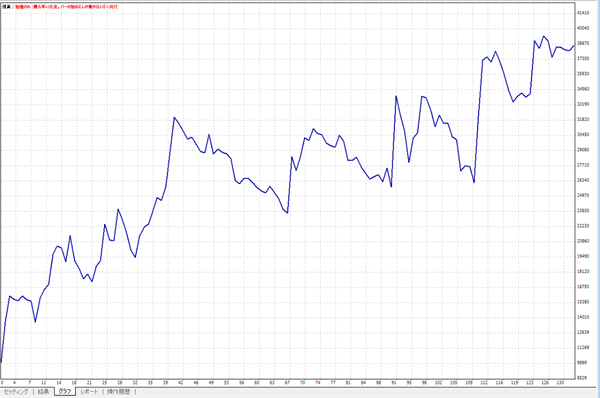Click the 30450 value on the vertical axis
This screenshot has height=398, width=600.
[583, 135]
